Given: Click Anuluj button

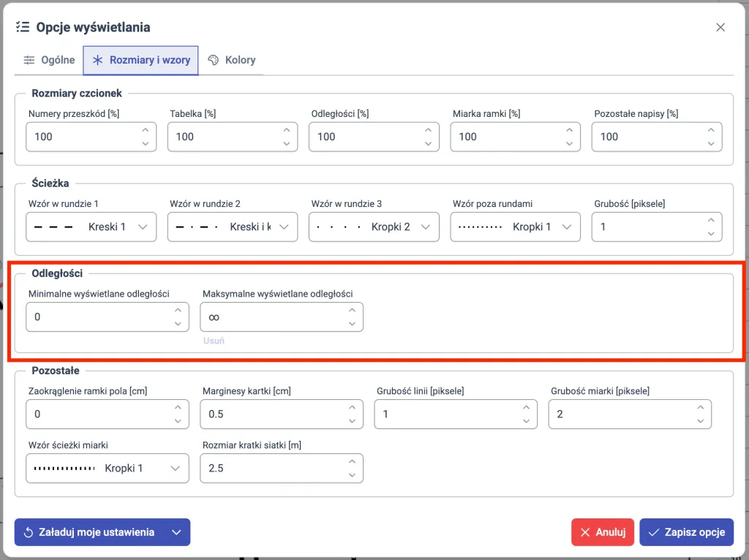Looking at the screenshot, I should coord(603,532).
